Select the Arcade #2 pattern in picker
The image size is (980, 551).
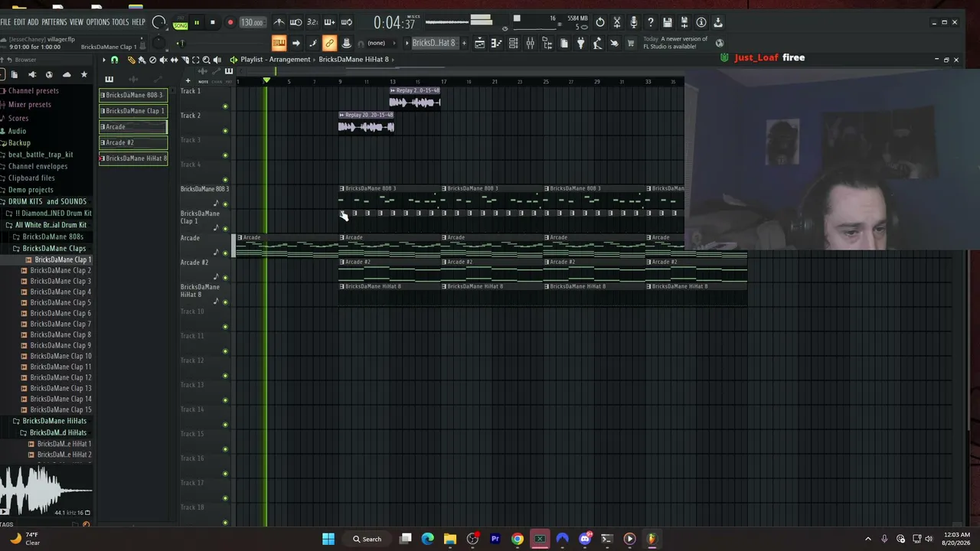point(133,142)
